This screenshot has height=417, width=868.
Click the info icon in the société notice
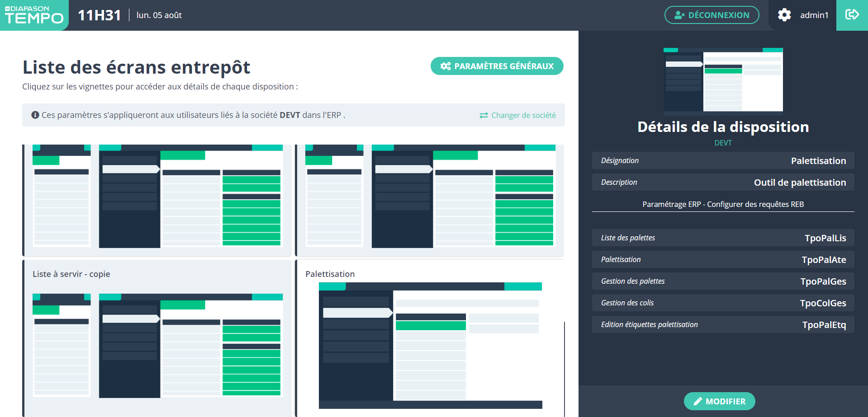click(x=35, y=115)
